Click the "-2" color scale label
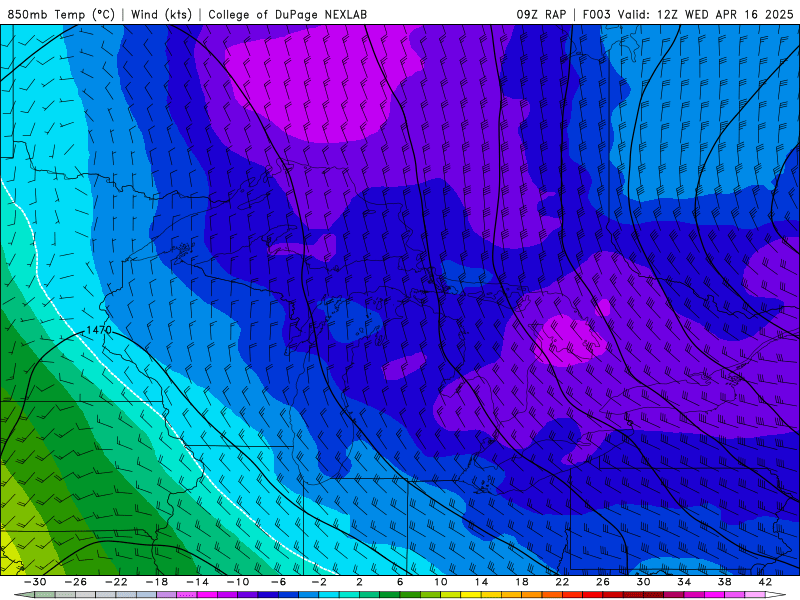800x600 pixels. 318,582
